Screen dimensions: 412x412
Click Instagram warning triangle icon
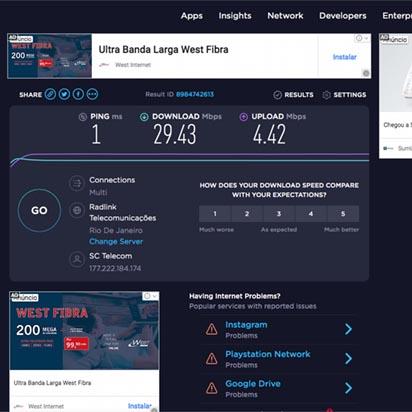[212, 329]
